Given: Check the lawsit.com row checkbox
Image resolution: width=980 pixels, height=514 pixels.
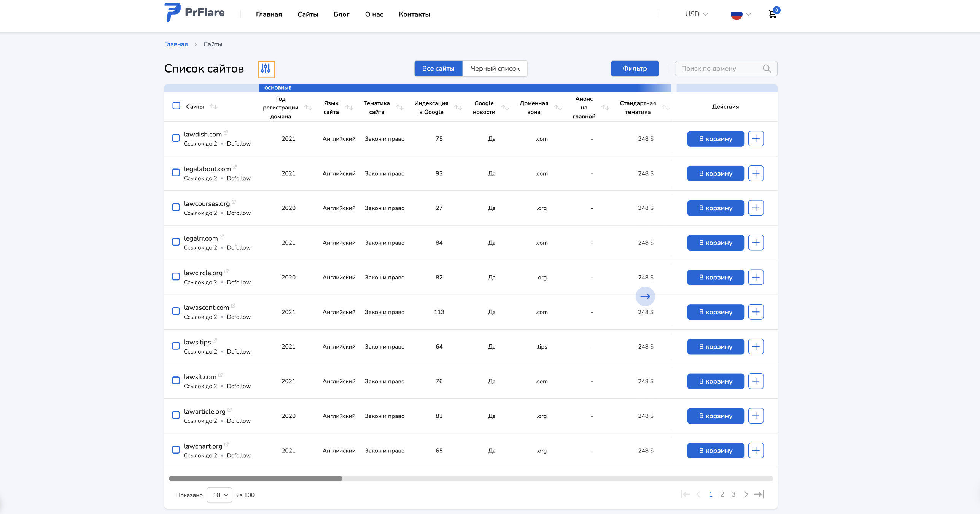Looking at the screenshot, I should [x=176, y=380].
